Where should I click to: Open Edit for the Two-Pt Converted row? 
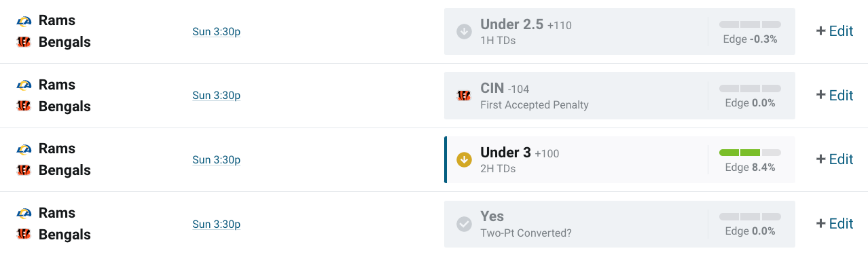click(x=835, y=224)
